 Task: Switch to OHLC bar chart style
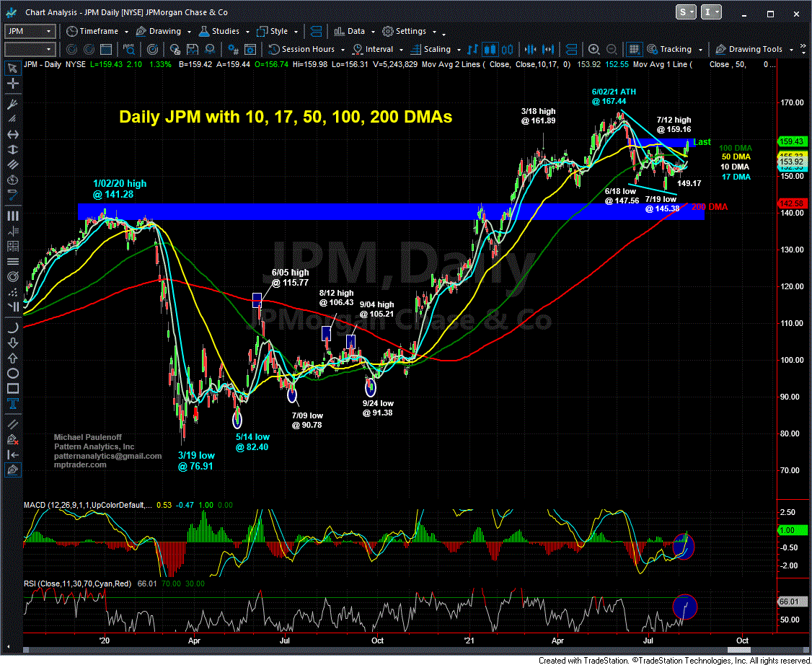(473, 49)
